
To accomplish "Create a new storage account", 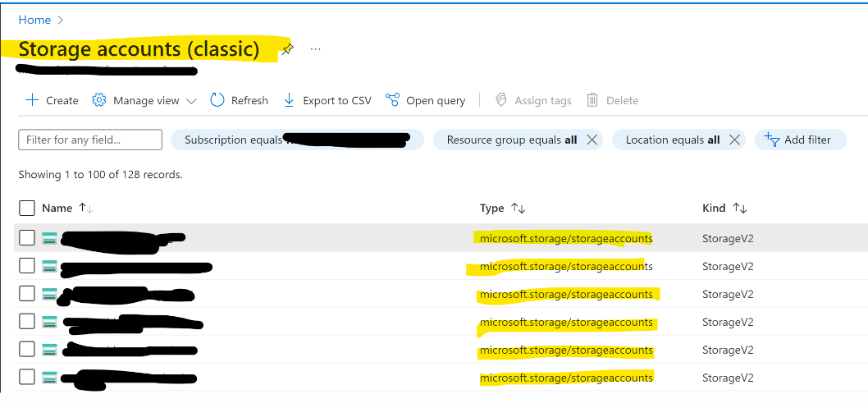I will click(52, 100).
